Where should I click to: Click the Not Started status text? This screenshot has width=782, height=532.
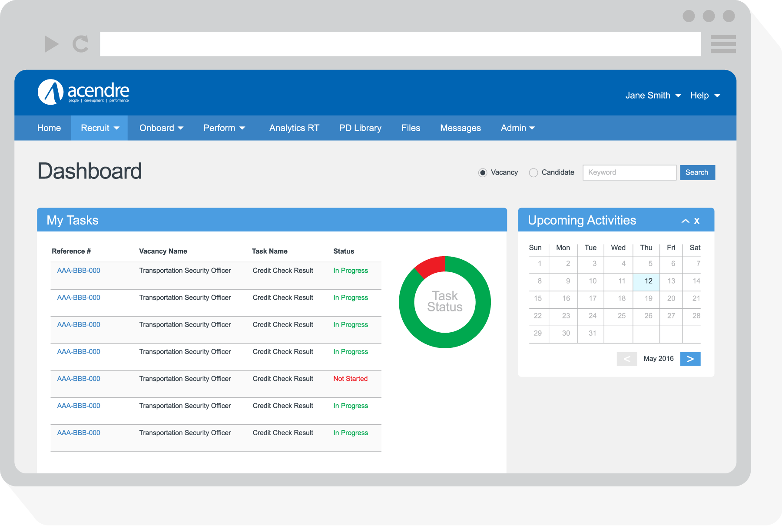pyautogui.click(x=350, y=379)
